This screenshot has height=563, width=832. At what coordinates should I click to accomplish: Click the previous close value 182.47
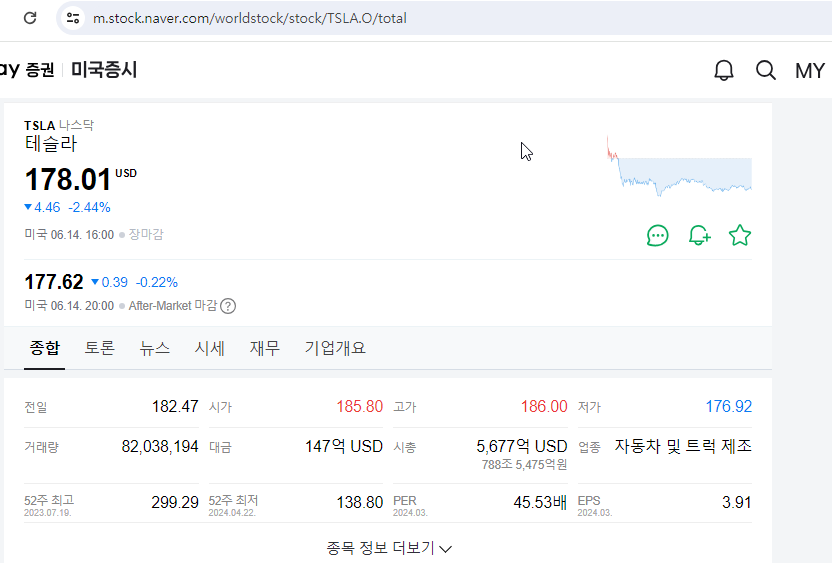click(x=175, y=406)
